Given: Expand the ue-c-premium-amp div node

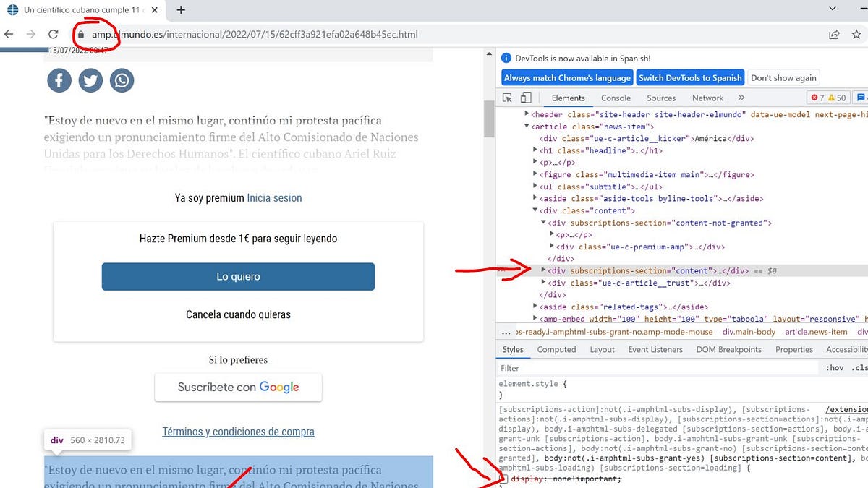Looking at the screenshot, I should [x=553, y=247].
